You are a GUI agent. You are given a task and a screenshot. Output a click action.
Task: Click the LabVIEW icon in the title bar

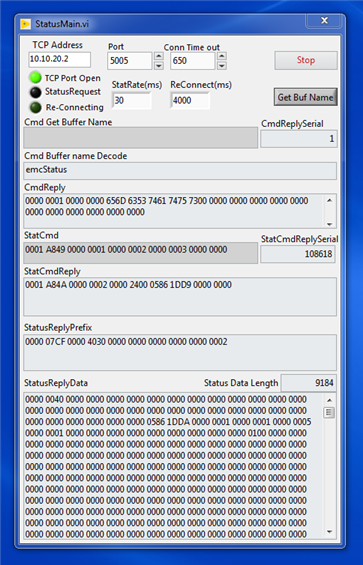coord(25,24)
